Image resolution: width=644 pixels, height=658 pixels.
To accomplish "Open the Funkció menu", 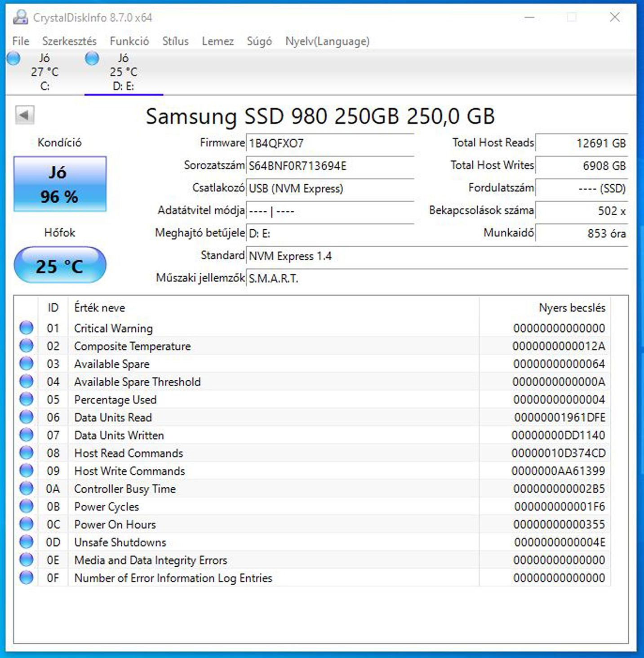I will click(129, 41).
